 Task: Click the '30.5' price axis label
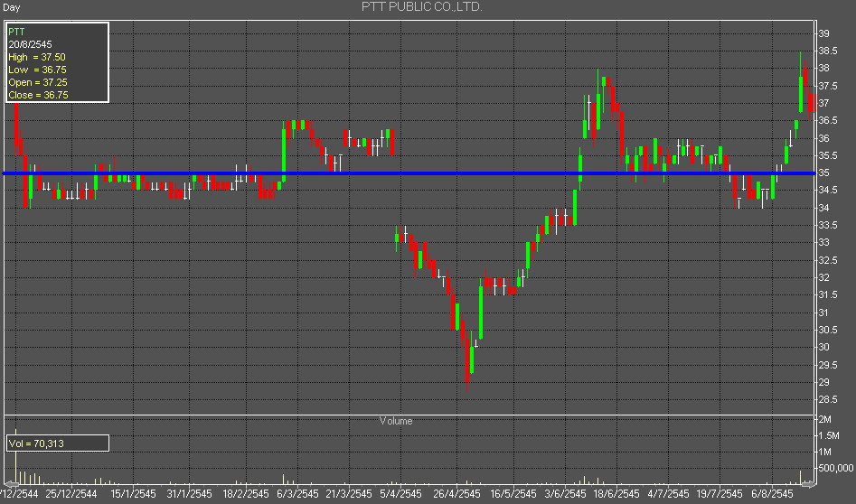click(x=828, y=330)
